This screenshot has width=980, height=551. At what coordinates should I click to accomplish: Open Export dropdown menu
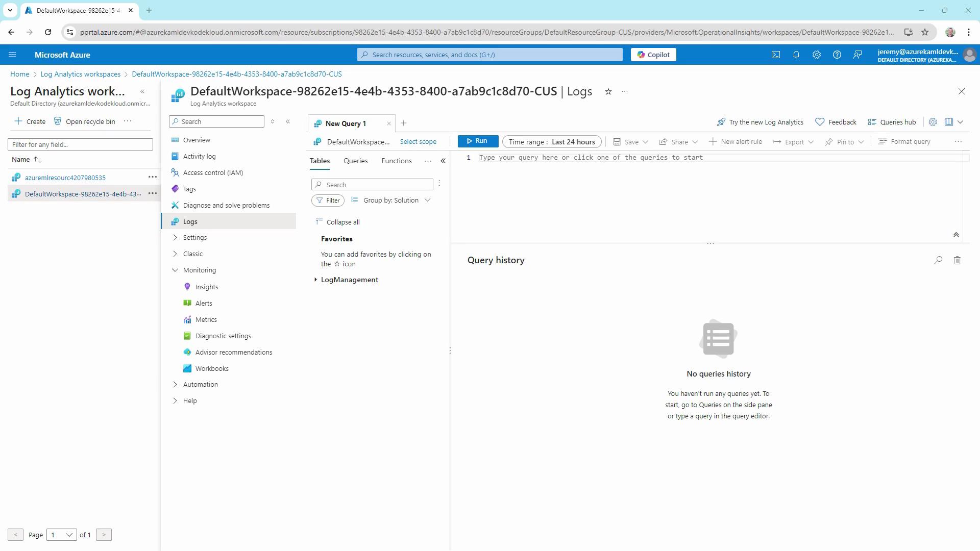click(793, 142)
